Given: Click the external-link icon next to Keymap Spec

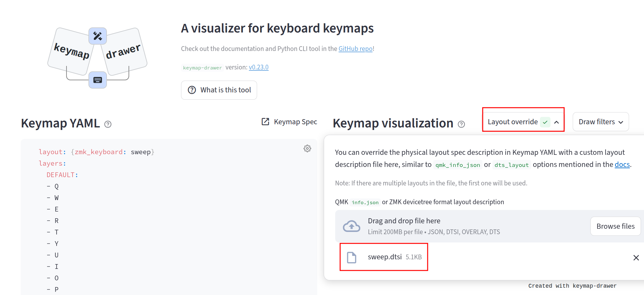Looking at the screenshot, I should (265, 122).
